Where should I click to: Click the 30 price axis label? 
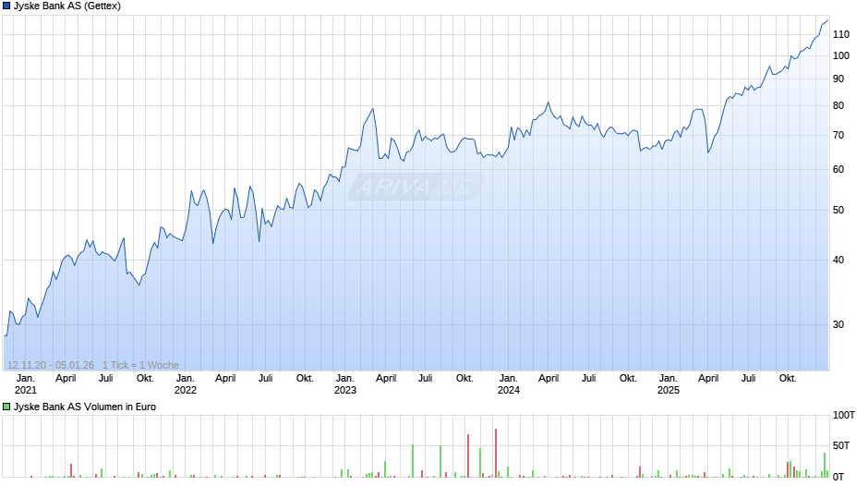tap(838, 324)
